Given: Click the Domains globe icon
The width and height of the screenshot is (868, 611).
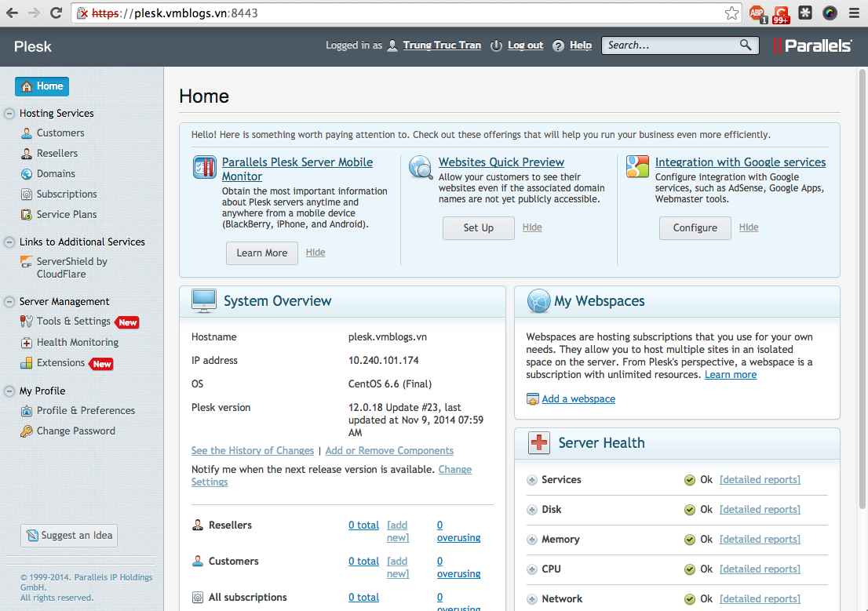Looking at the screenshot, I should (27, 174).
